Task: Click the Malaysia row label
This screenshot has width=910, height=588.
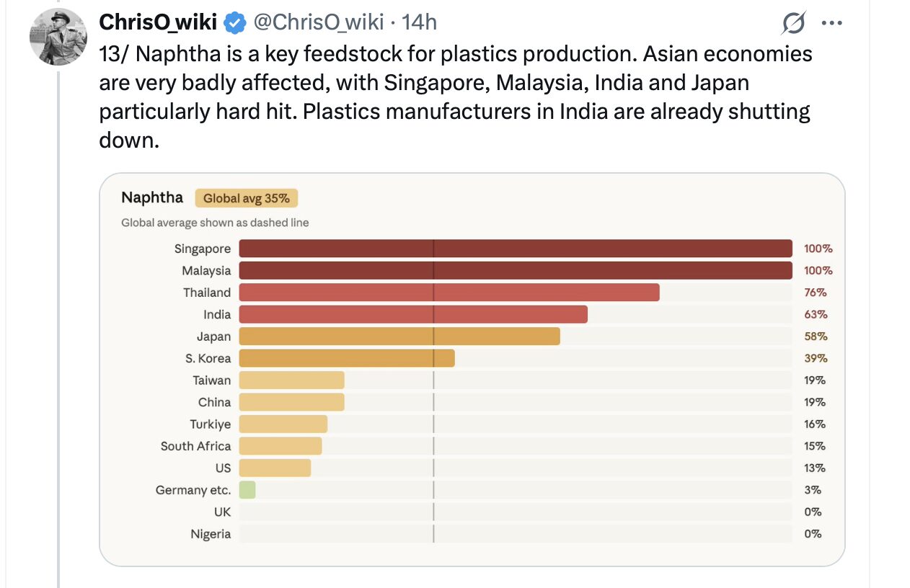Action: click(206, 271)
